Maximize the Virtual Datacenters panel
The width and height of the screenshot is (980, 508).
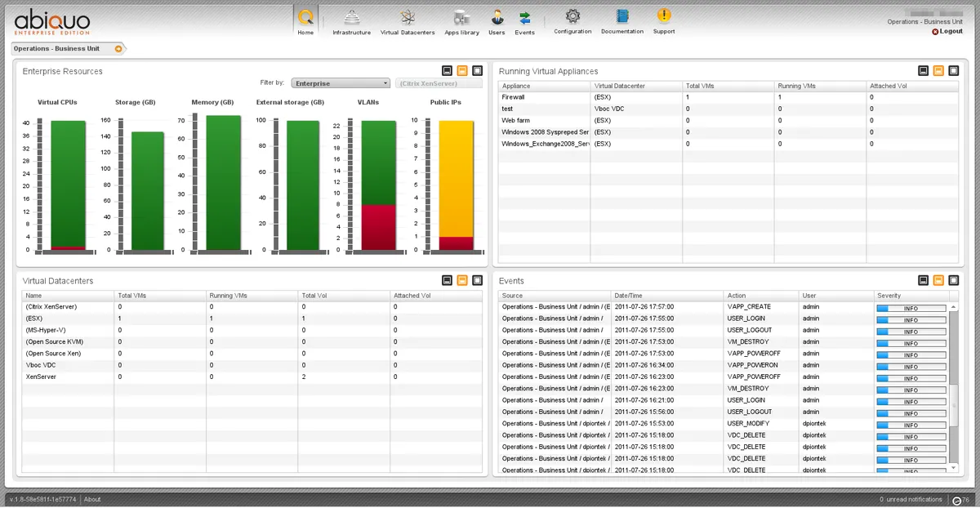pos(478,280)
